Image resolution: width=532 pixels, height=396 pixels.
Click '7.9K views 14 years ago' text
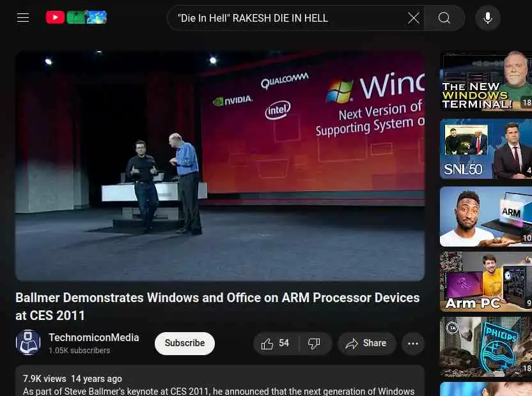point(72,379)
